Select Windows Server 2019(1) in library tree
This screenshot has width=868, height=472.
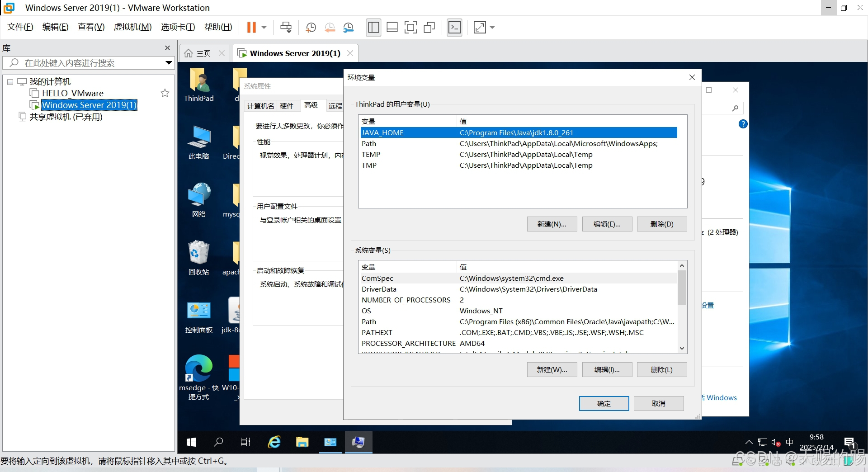click(x=89, y=105)
